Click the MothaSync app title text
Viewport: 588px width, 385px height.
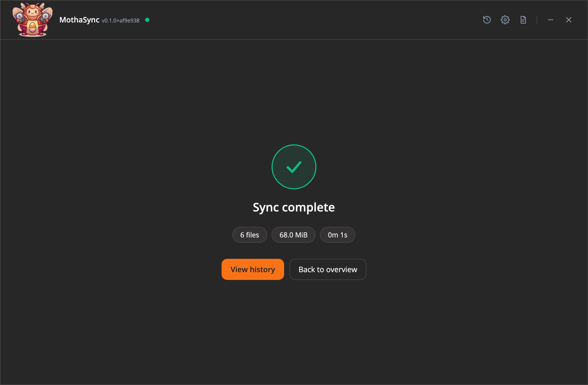point(79,20)
